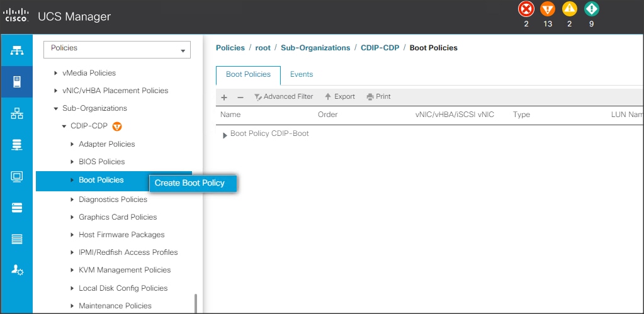Select KVM Management Policies tree item

click(125, 270)
